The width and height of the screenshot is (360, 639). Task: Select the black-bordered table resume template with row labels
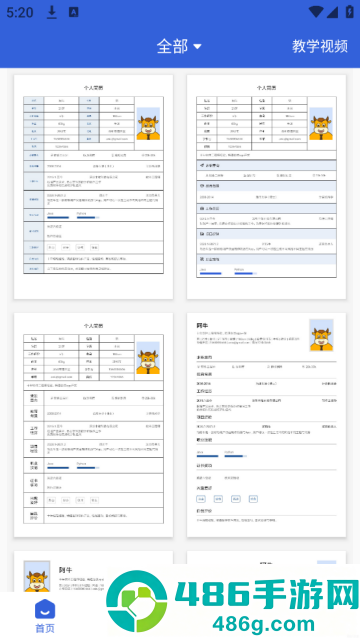(93, 425)
